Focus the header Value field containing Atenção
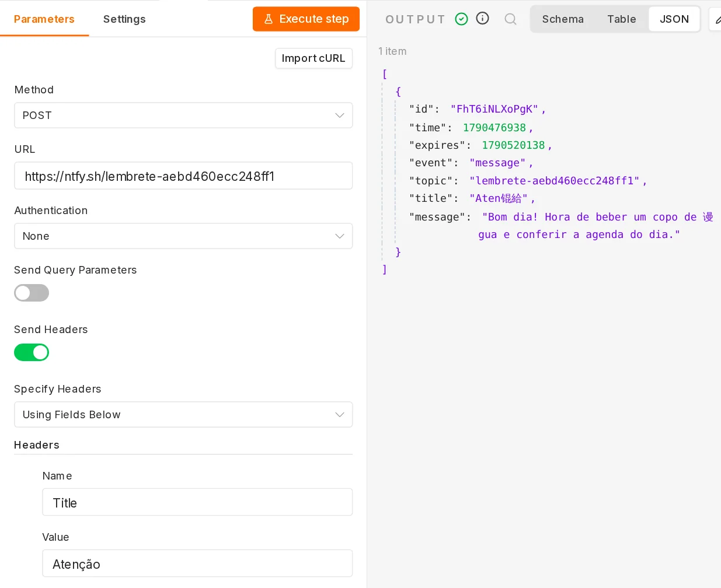This screenshot has width=721, height=588. pyautogui.click(x=197, y=563)
